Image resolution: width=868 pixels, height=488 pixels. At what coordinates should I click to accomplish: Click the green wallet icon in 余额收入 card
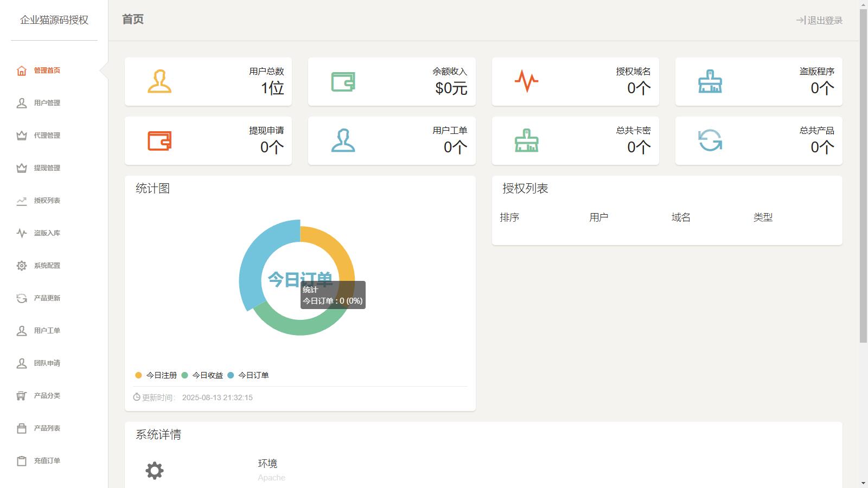343,82
